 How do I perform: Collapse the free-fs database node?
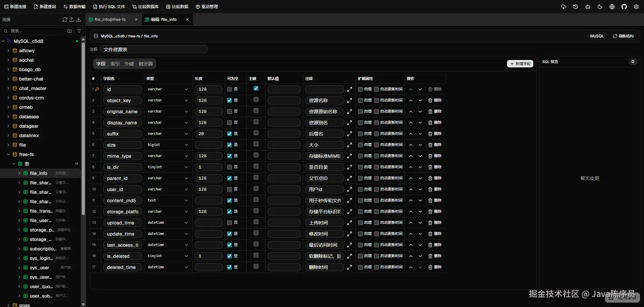tap(8, 154)
